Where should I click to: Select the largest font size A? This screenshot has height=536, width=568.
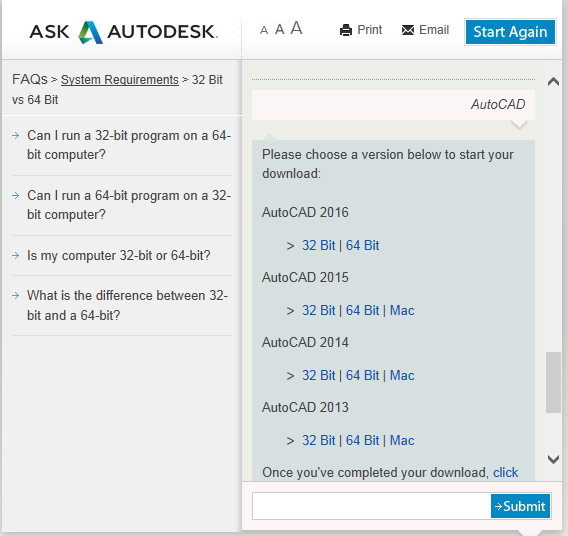pos(296,28)
